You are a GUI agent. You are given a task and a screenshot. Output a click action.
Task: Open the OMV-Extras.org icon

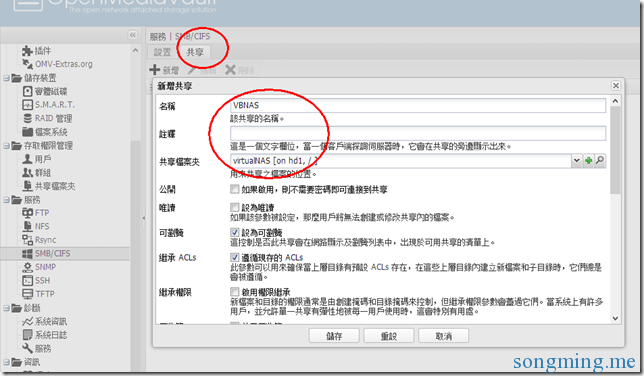[x=27, y=64]
